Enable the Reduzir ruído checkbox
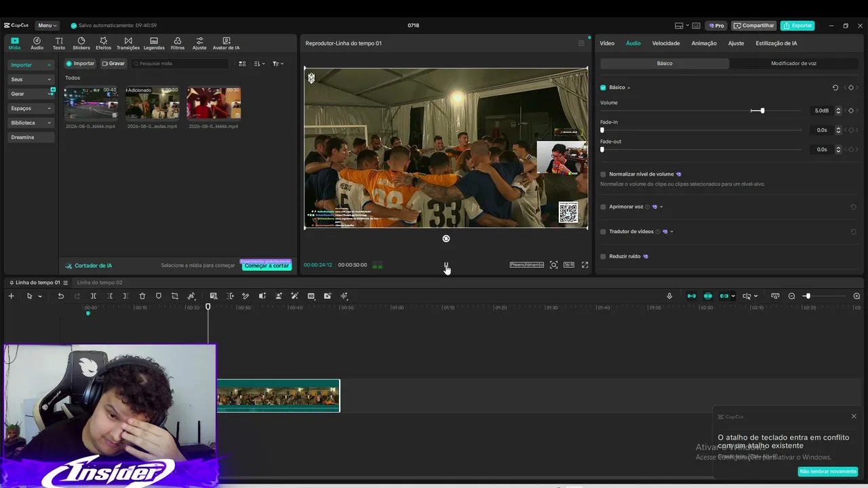Viewport: 868px width, 488px height. (603, 256)
